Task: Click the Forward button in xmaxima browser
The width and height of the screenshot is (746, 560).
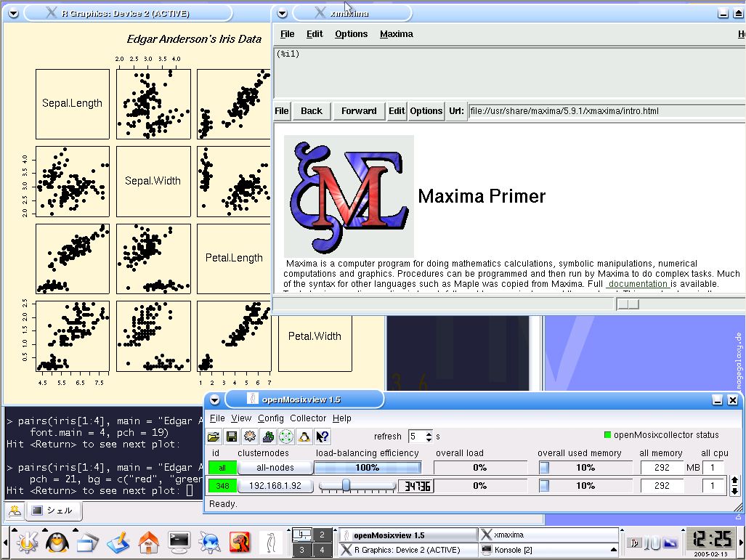Action: tap(359, 111)
